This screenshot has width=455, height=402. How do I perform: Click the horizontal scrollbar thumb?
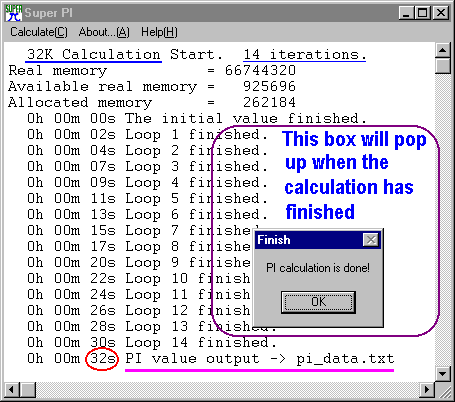click(x=28, y=389)
